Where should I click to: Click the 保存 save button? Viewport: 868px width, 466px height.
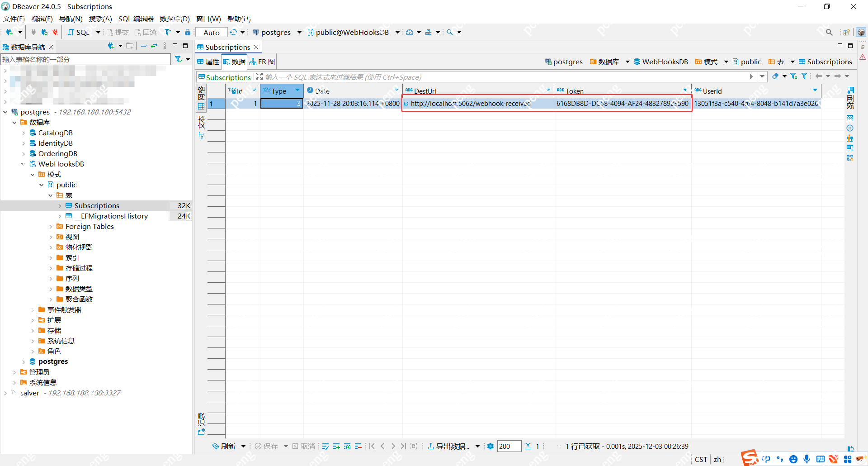(267, 446)
